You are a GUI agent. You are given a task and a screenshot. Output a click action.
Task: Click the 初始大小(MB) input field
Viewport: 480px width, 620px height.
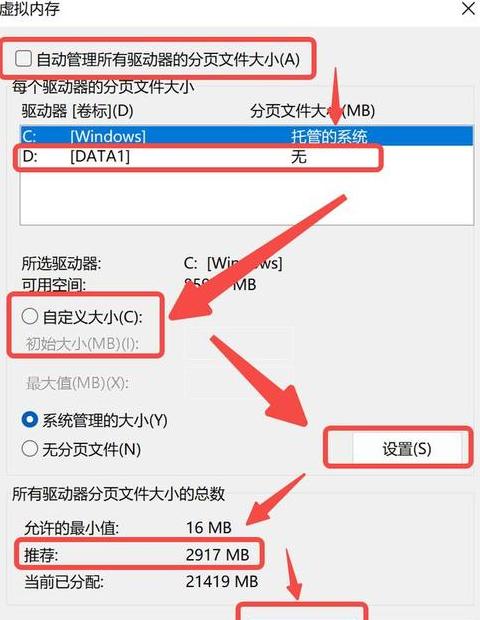(x=239, y=343)
